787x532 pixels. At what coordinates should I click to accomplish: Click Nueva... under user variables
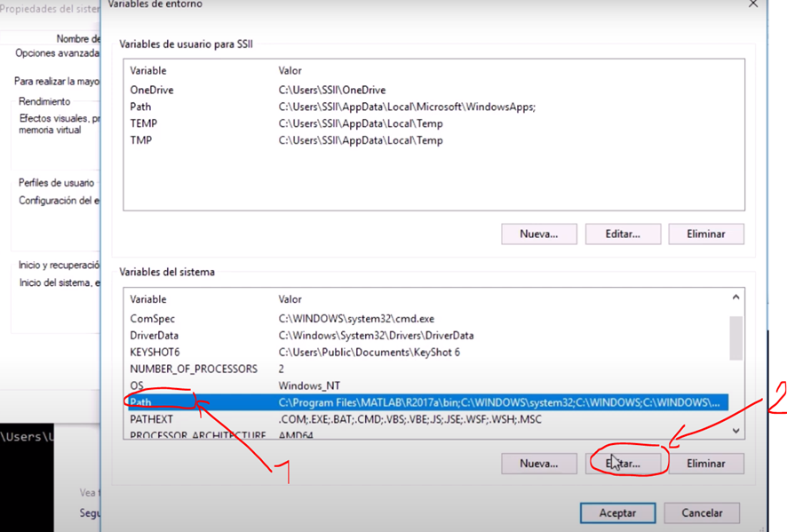click(538, 234)
